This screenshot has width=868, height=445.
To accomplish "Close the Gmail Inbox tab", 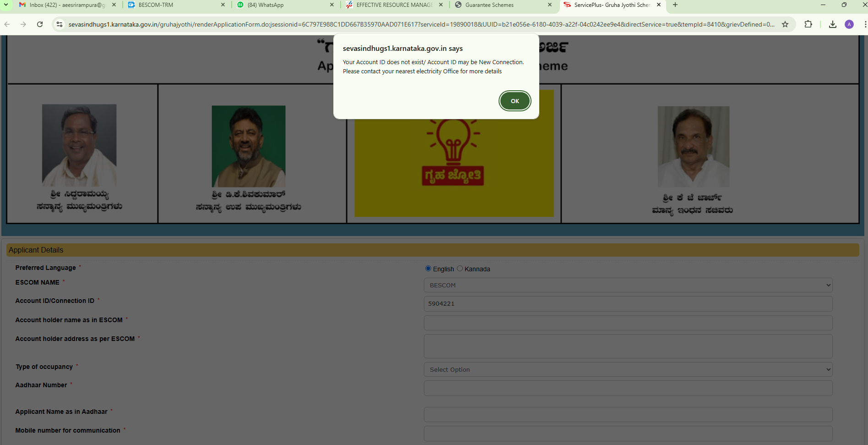I will pos(114,5).
